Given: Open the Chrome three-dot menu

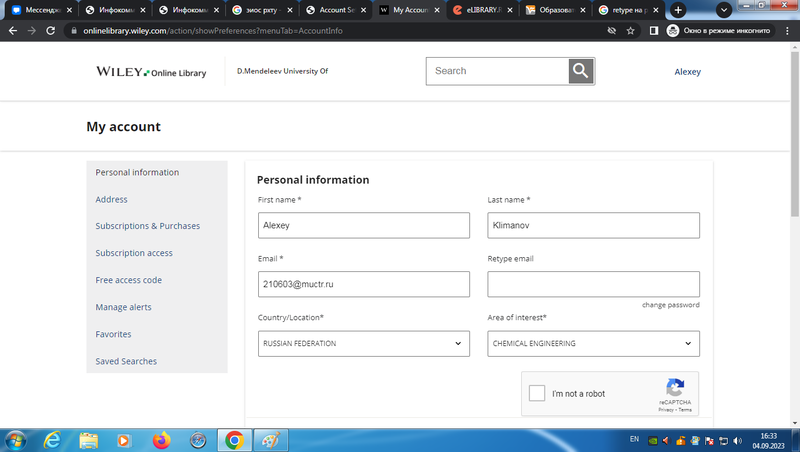Looking at the screenshot, I should (x=787, y=31).
